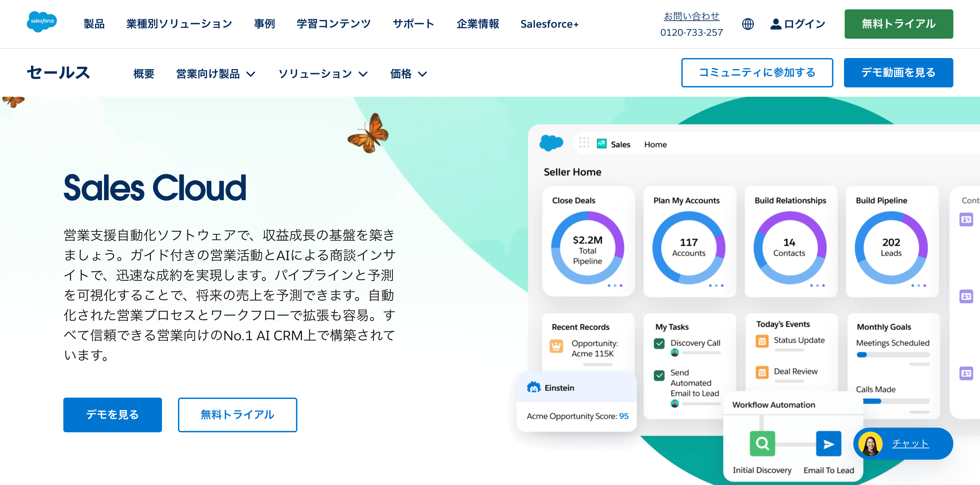Image resolution: width=980 pixels, height=485 pixels.
Task: Expand the 営業向け製品 dropdown
Action: (x=215, y=73)
